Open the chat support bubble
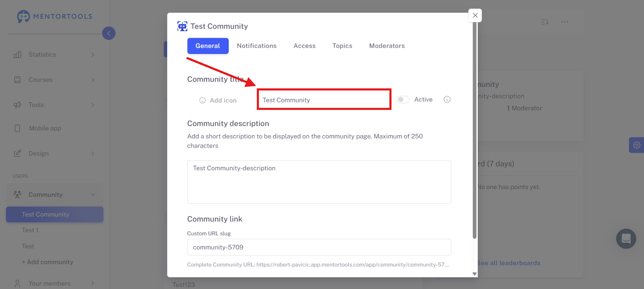Viewport: 644px width, 289px height. tap(626, 239)
